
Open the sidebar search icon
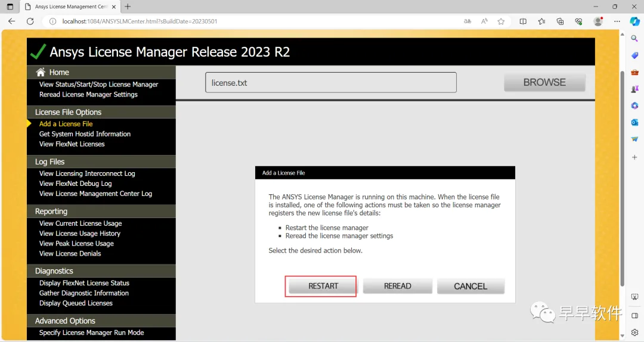point(634,39)
